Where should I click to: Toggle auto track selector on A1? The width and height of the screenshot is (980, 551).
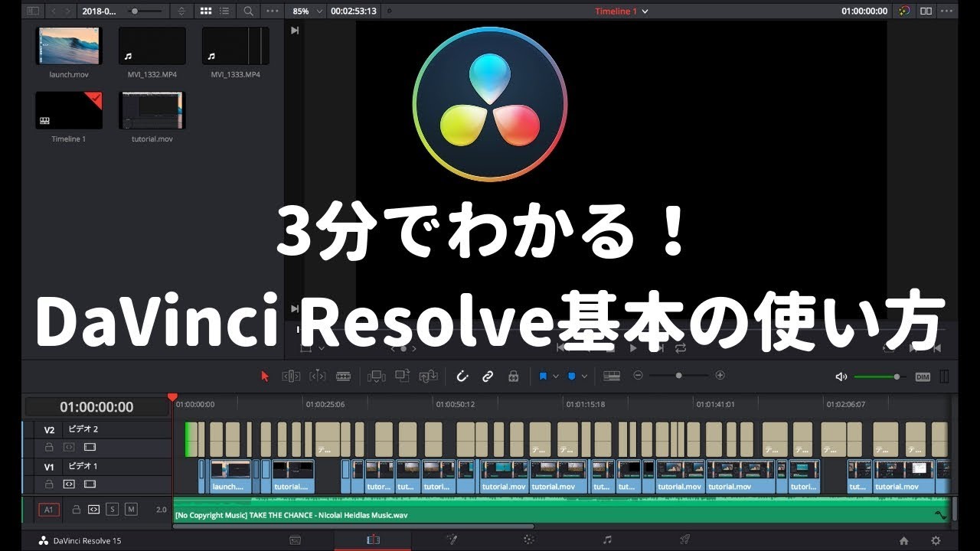click(x=93, y=509)
